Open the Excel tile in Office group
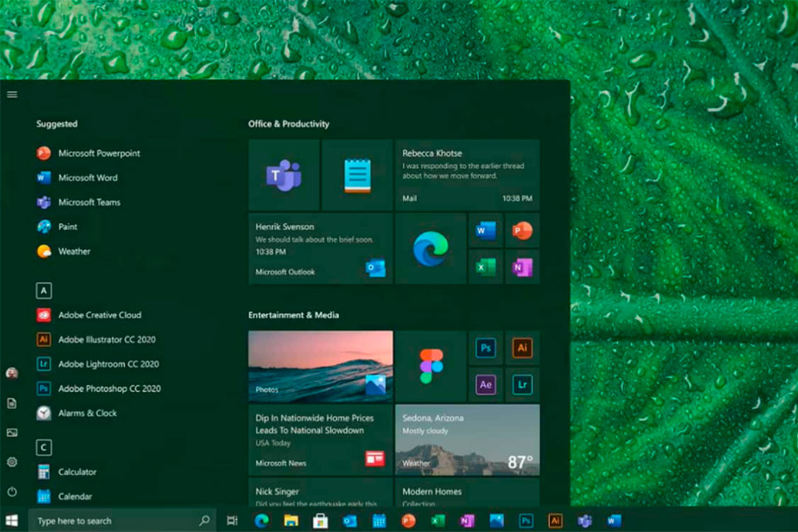 click(x=485, y=267)
